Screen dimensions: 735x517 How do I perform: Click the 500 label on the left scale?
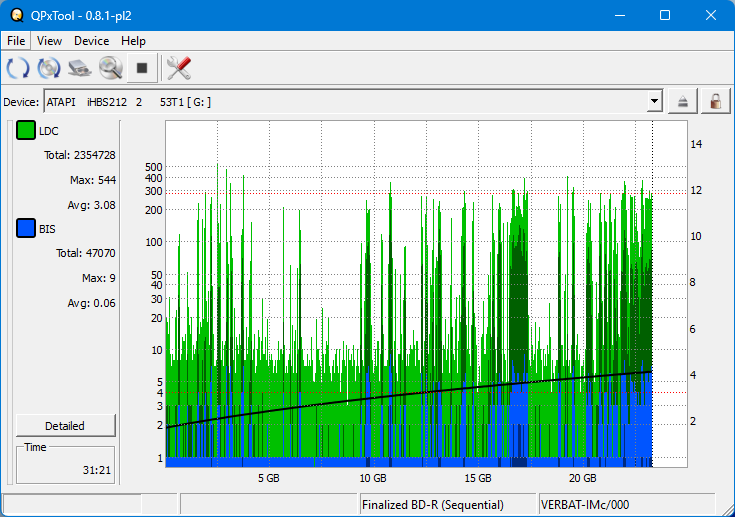click(x=154, y=167)
